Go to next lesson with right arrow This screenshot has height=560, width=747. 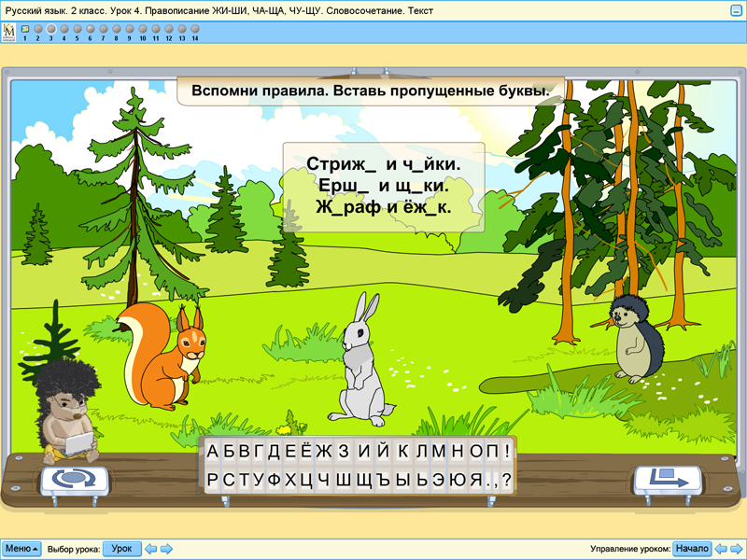tap(166, 549)
